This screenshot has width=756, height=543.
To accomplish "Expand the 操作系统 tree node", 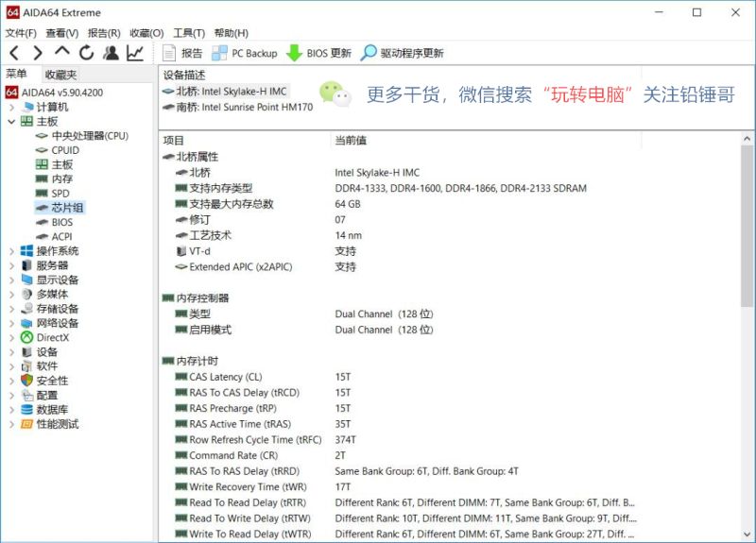I will (x=12, y=251).
